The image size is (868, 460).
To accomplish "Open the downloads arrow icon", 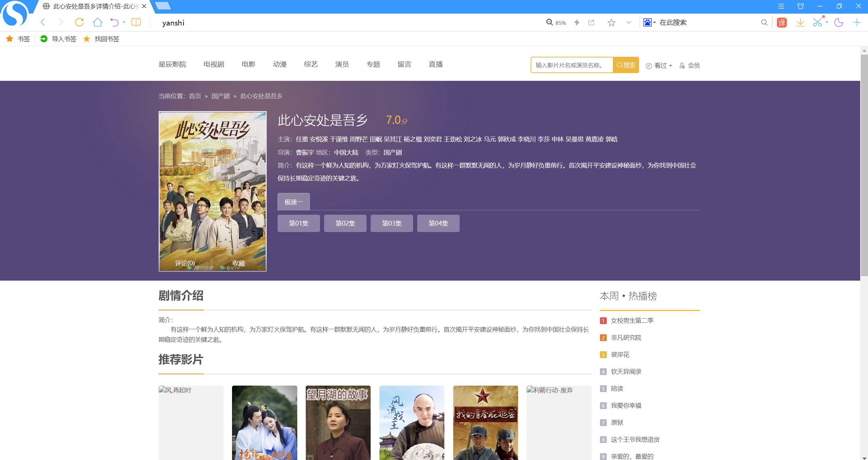I will [800, 22].
